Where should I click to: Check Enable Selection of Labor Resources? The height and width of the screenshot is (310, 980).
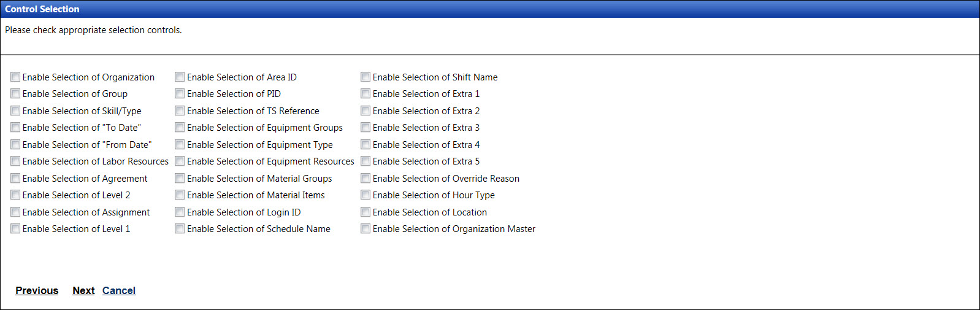tap(15, 161)
